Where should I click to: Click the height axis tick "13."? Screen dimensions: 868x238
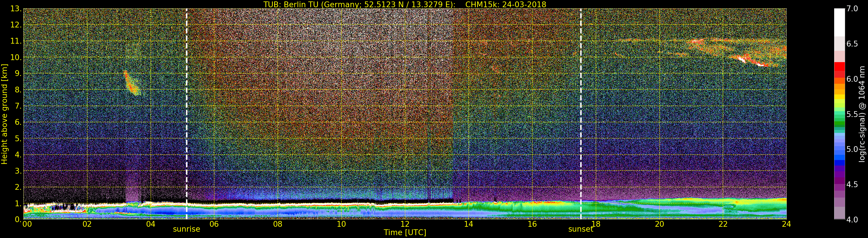pos(16,9)
